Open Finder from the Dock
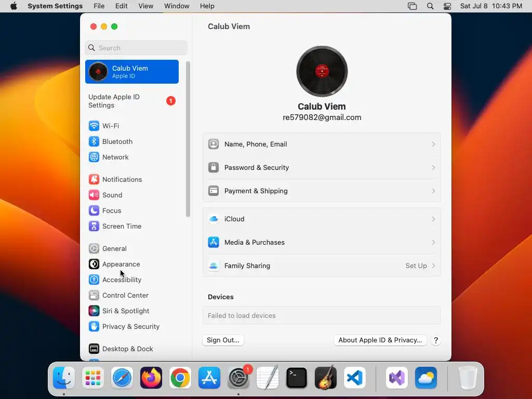The image size is (532, 399). click(64, 378)
